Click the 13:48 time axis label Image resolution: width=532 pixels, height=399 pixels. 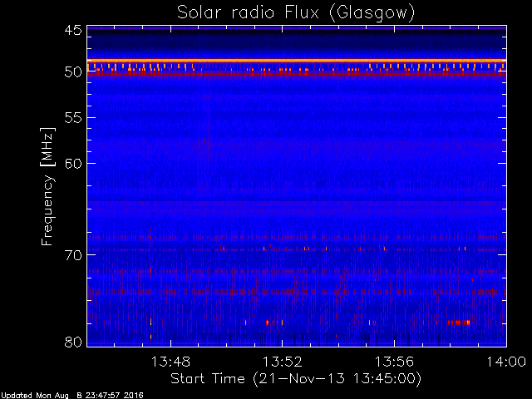tap(170, 362)
